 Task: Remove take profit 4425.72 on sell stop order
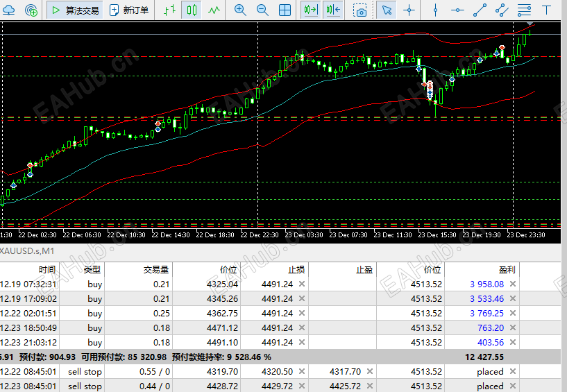370,386
